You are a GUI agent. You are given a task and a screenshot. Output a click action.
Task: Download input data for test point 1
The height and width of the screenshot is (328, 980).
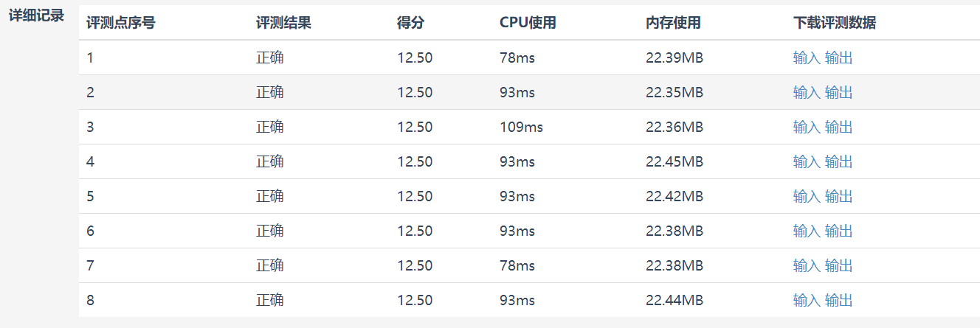click(x=807, y=57)
